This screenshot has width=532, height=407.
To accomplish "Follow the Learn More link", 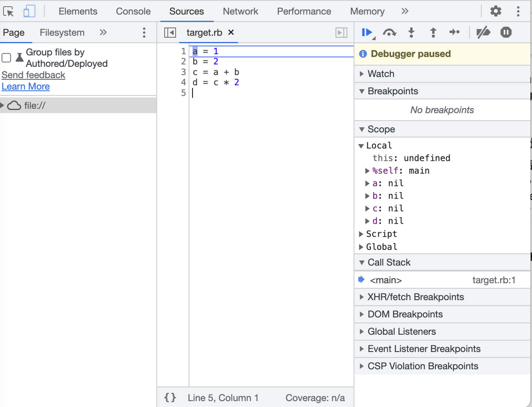I will 26,86.
